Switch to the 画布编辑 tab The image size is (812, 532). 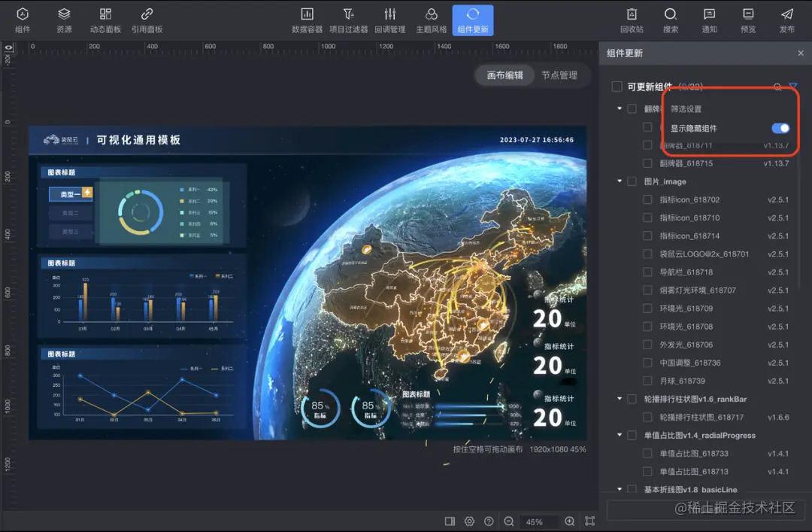pyautogui.click(x=505, y=75)
